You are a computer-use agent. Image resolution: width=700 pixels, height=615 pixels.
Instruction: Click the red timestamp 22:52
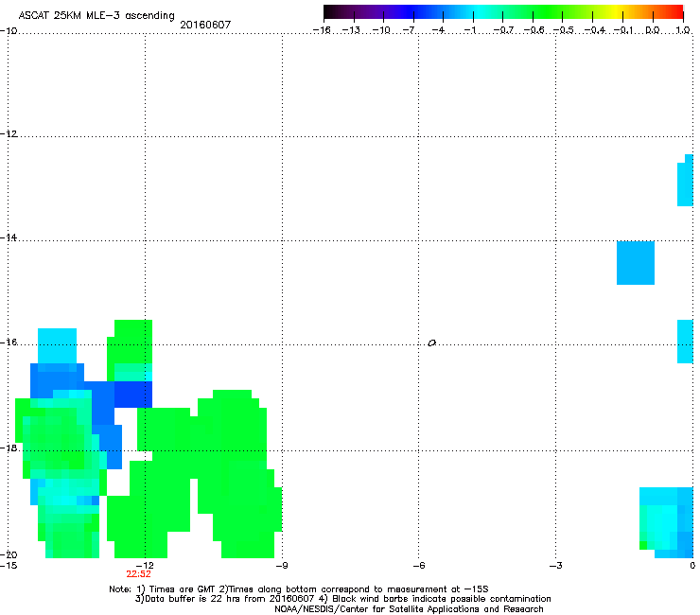point(138,574)
